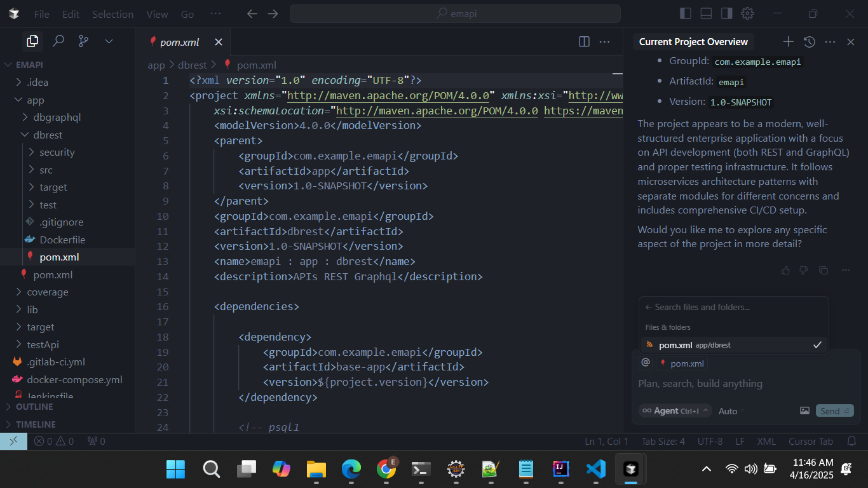The image size is (868, 488).
Task: Open Cursor settings gear icon
Action: 748,13
